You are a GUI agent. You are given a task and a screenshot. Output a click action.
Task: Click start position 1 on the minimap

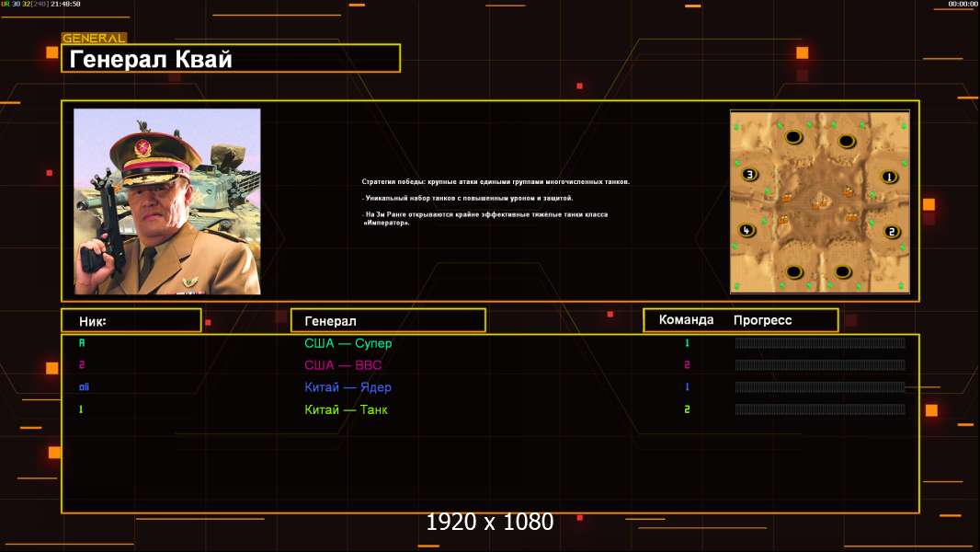pos(889,177)
